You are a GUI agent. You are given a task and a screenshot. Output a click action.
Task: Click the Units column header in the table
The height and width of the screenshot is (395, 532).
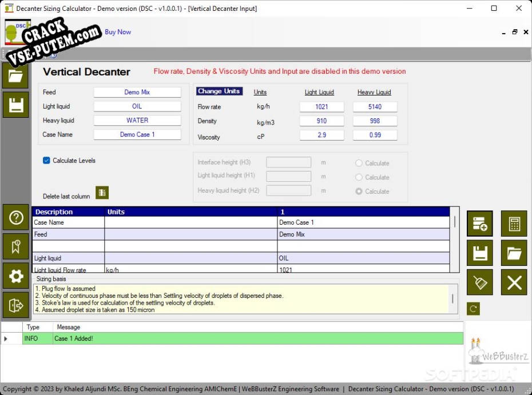point(191,212)
